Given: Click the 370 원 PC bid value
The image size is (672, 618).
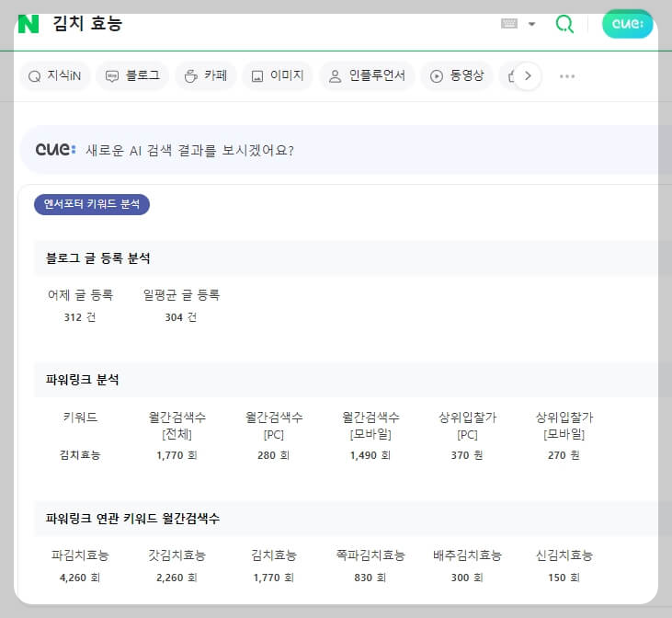Looking at the screenshot, I should click(467, 455).
